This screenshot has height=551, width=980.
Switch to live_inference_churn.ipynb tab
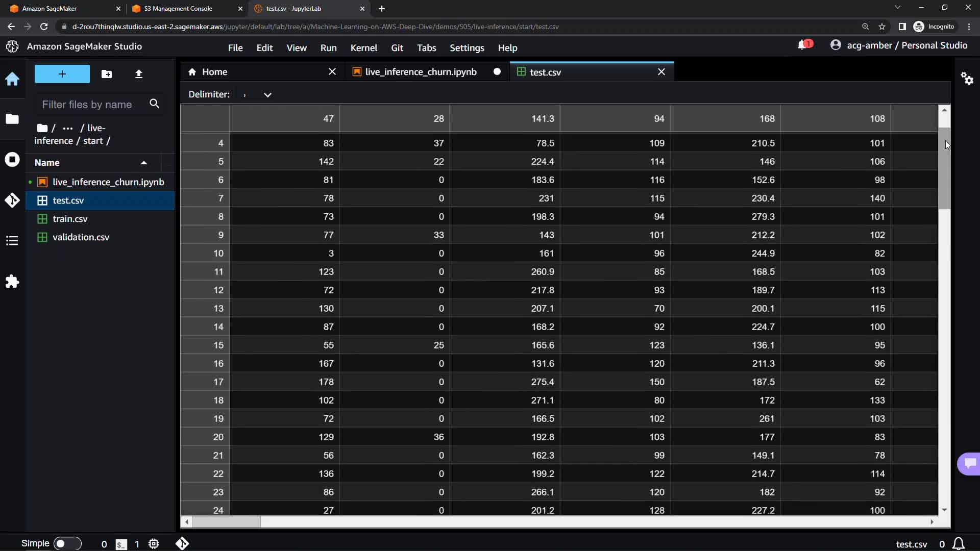click(x=421, y=72)
